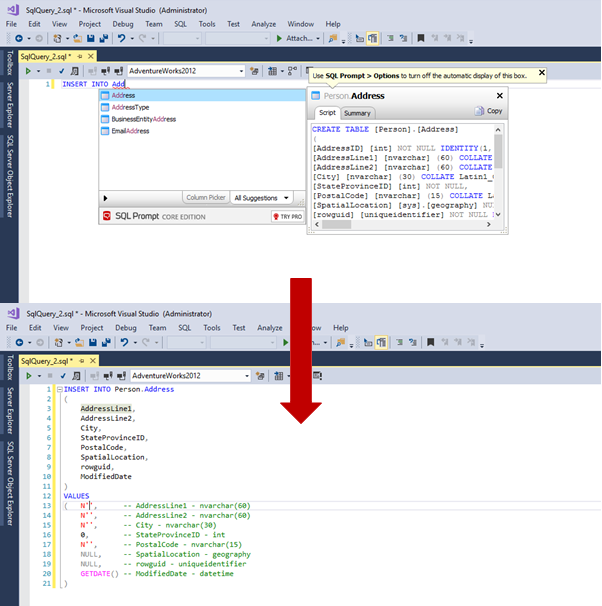This screenshot has height=606, width=602.
Task: Click Find in Files icon, top window
Action: [x=332, y=38]
